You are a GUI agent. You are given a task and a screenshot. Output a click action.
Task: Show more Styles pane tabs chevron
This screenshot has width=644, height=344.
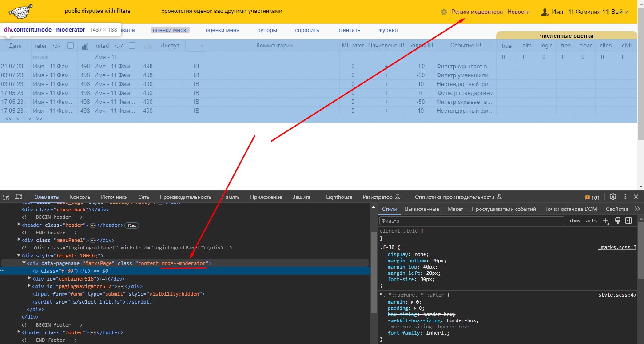click(x=637, y=209)
